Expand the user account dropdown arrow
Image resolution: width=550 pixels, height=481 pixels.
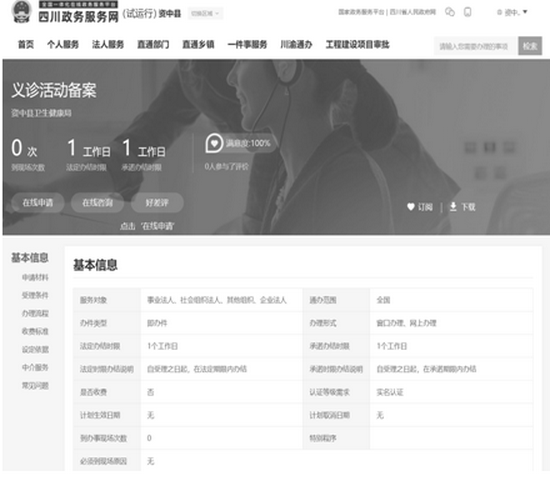525,12
